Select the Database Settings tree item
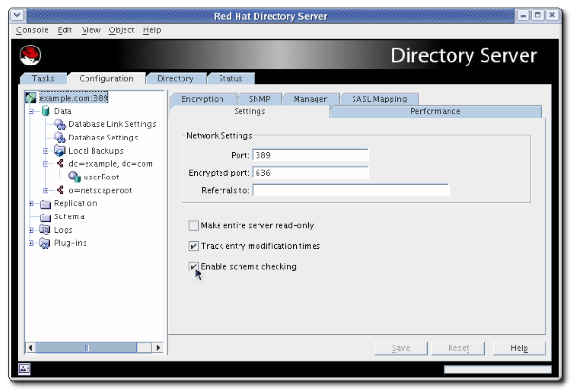This screenshot has width=574, height=392. point(104,138)
